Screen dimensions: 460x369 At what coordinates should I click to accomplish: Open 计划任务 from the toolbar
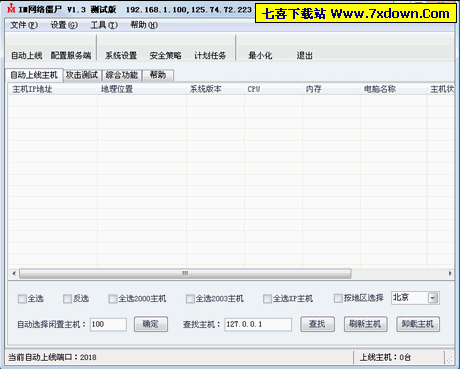pos(210,55)
